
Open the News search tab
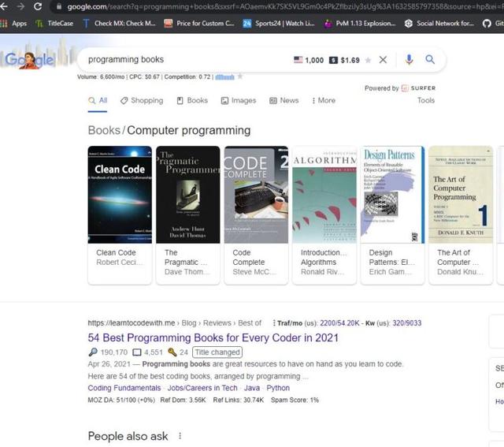pos(283,101)
